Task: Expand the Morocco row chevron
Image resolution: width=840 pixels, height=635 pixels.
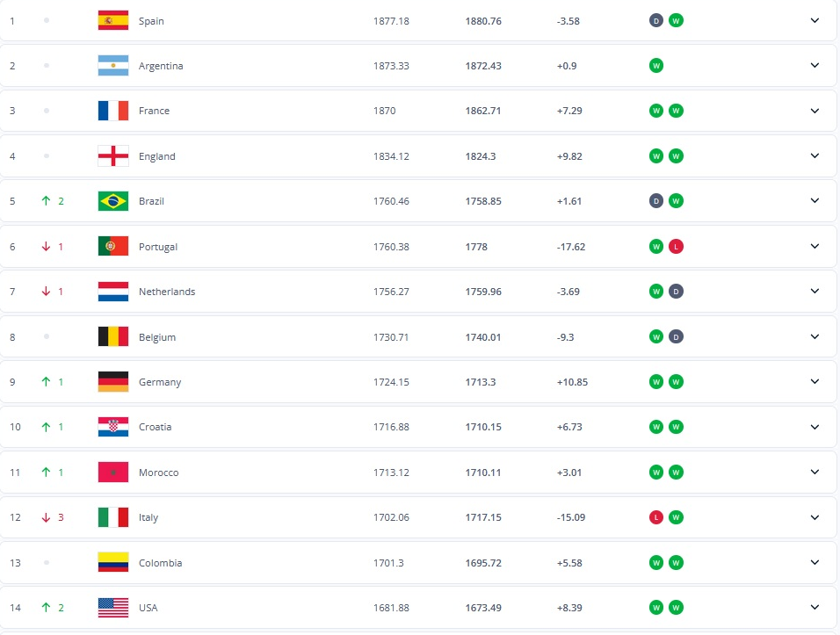Action: [x=815, y=473]
